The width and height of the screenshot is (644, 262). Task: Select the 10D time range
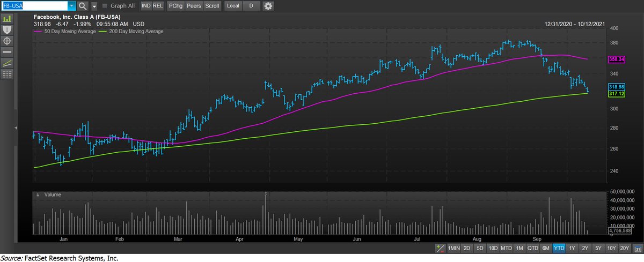click(493, 249)
